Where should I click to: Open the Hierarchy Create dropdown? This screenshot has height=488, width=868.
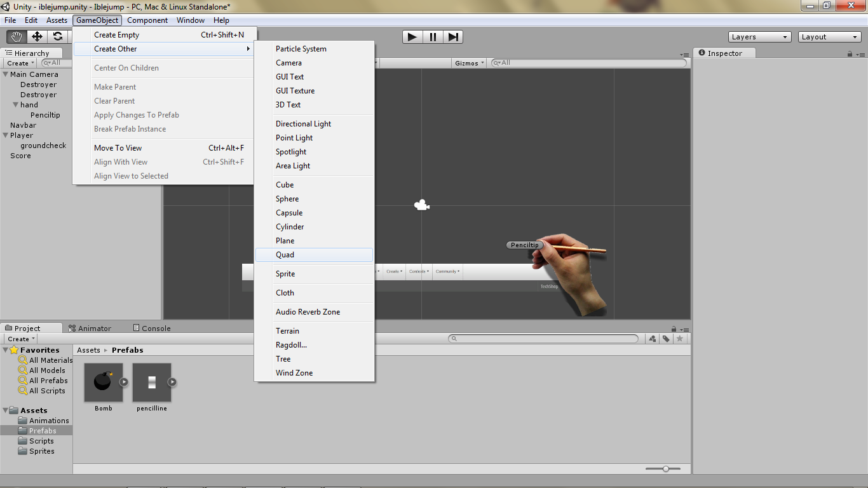pos(20,63)
